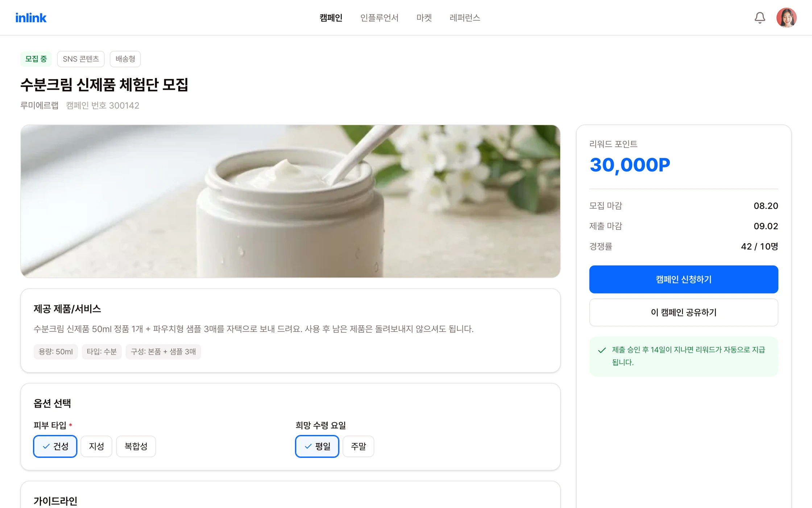The image size is (812, 508).
Task: Choose 주말 as delivery day
Action: [359, 446]
